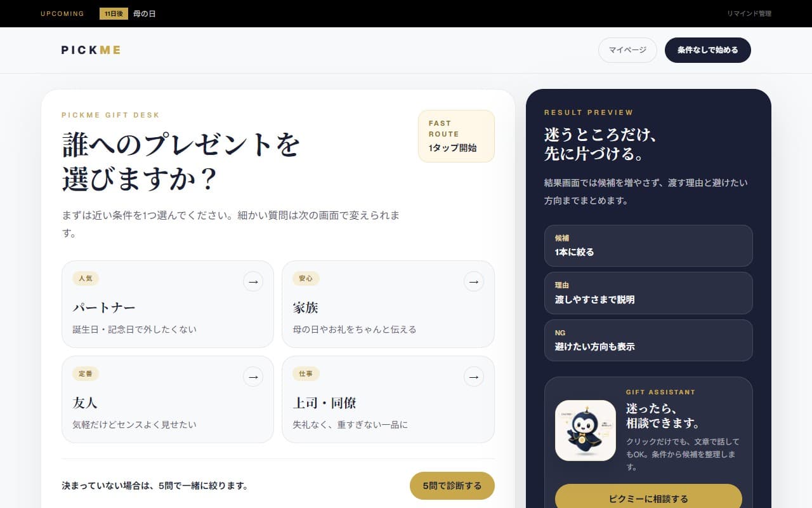The width and height of the screenshot is (812, 508).
Task: Select the パートナー card title
Action: tap(104, 308)
